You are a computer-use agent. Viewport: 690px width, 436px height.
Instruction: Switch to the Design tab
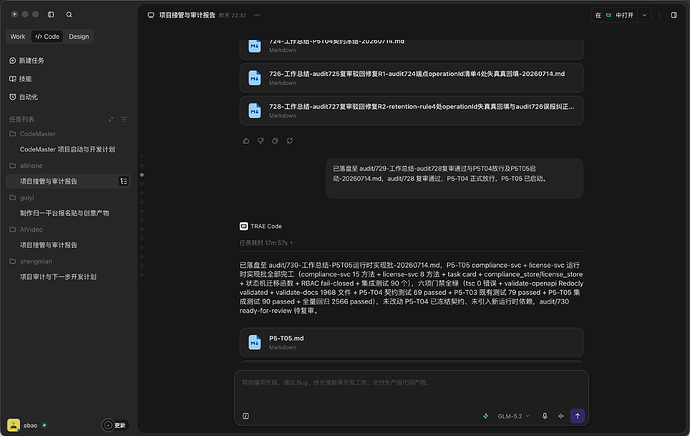pyautogui.click(x=79, y=37)
